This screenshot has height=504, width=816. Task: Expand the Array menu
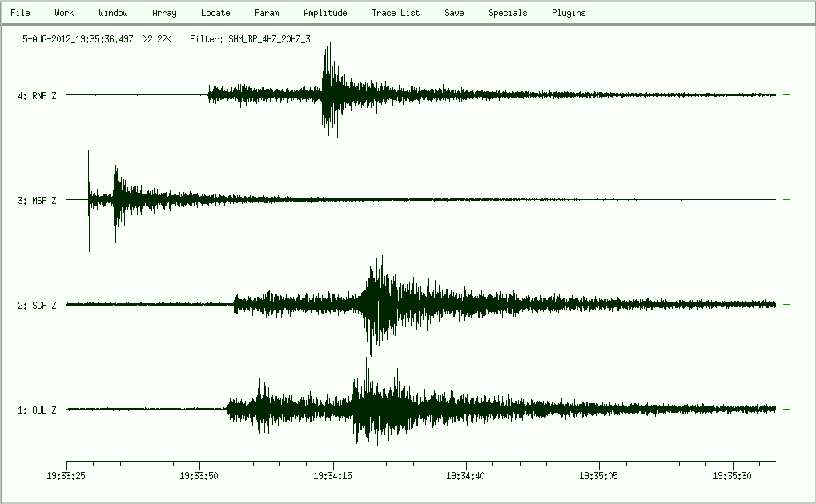tap(164, 13)
